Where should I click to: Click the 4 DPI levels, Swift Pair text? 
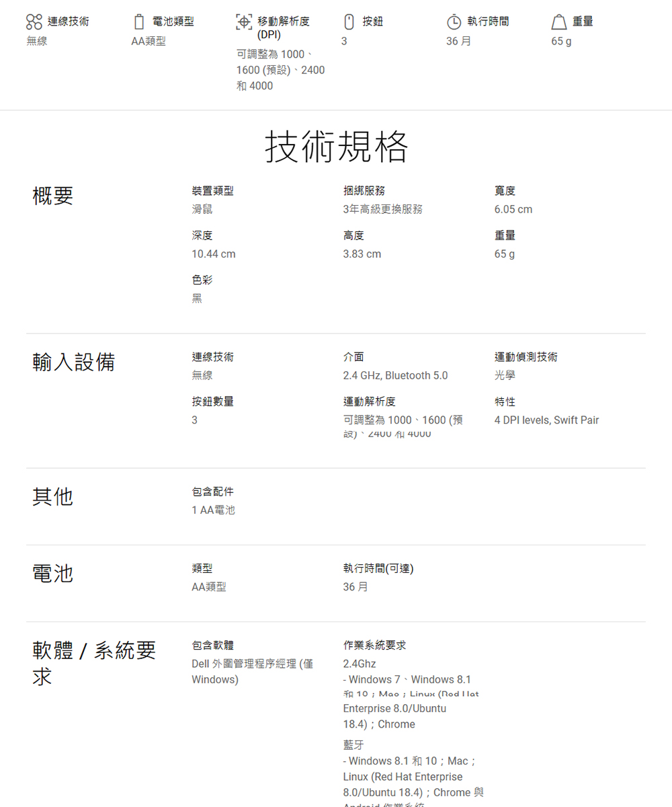[546, 420]
